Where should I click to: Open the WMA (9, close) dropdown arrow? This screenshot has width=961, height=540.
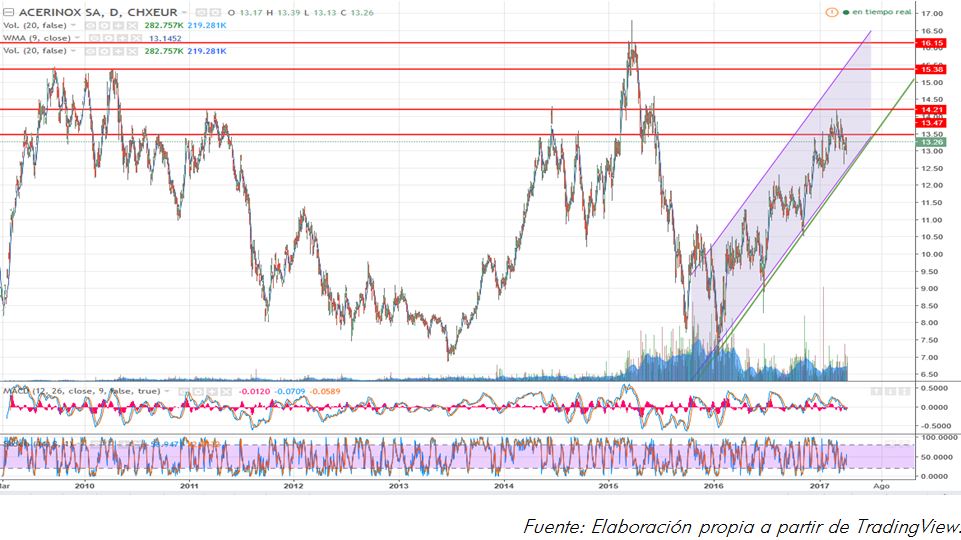point(77,37)
